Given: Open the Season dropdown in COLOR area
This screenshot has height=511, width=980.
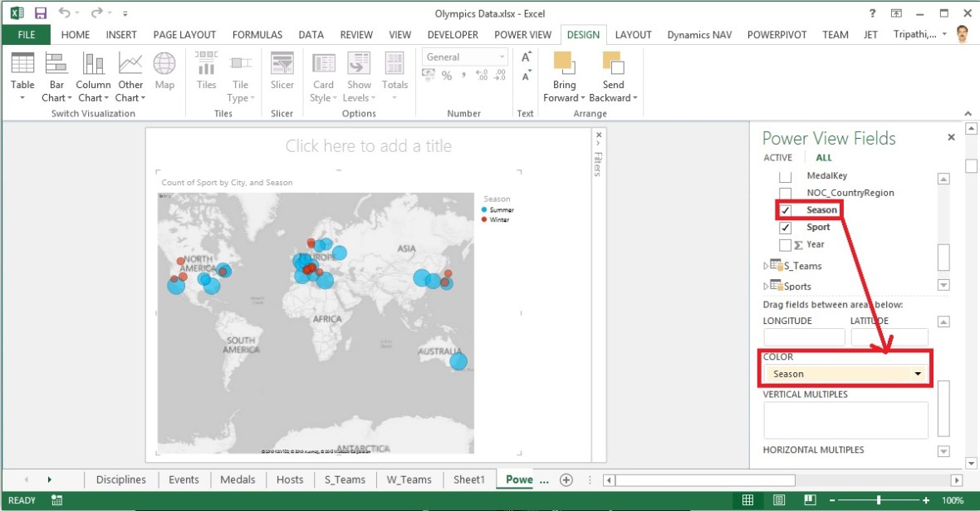Looking at the screenshot, I should coord(916,373).
